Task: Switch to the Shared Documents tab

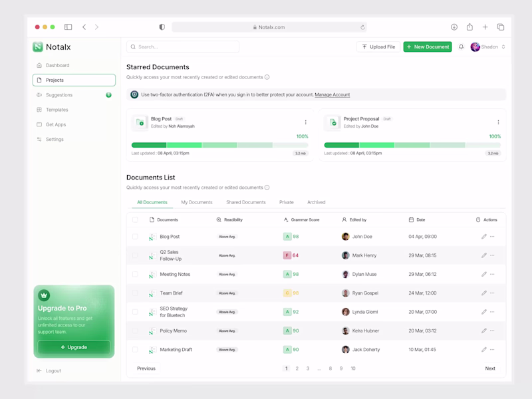Action: (246, 202)
